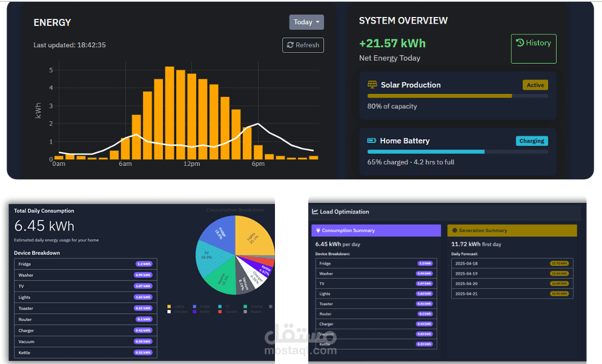Viewport: 602px width, 364px height.
Task: Select the 2025-04-20 daily forecast row
Action: click(x=512, y=283)
